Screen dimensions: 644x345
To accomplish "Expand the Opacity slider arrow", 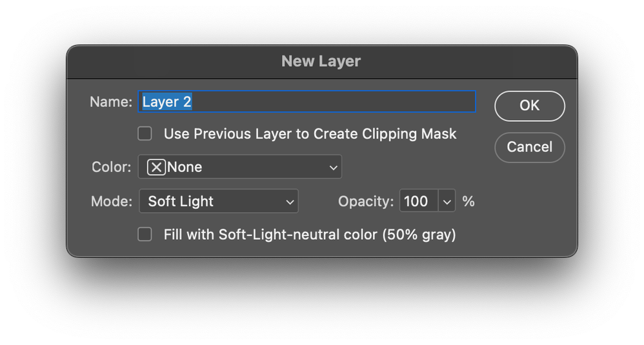I will tap(447, 202).
